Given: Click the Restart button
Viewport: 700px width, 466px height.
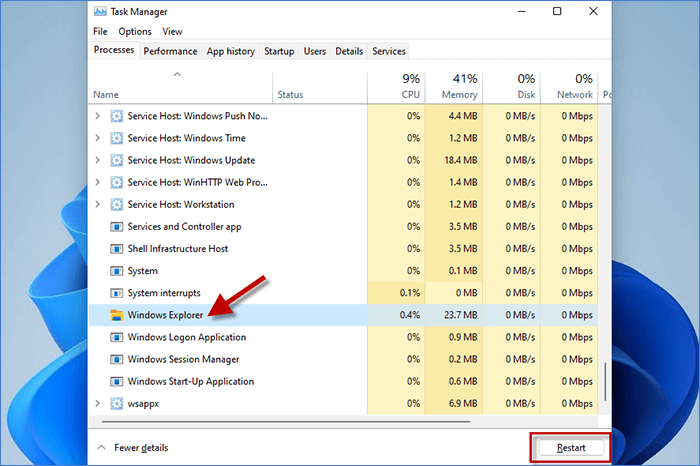Looking at the screenshot, I should 571,448.
